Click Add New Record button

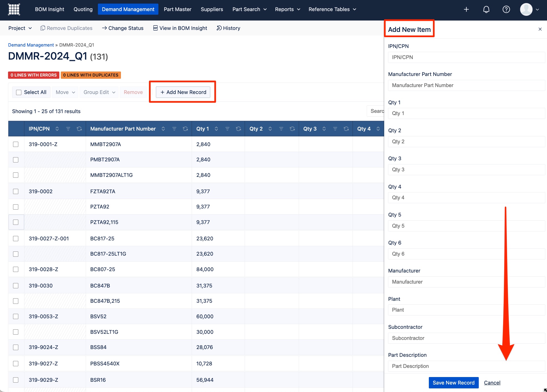[183, 92]
